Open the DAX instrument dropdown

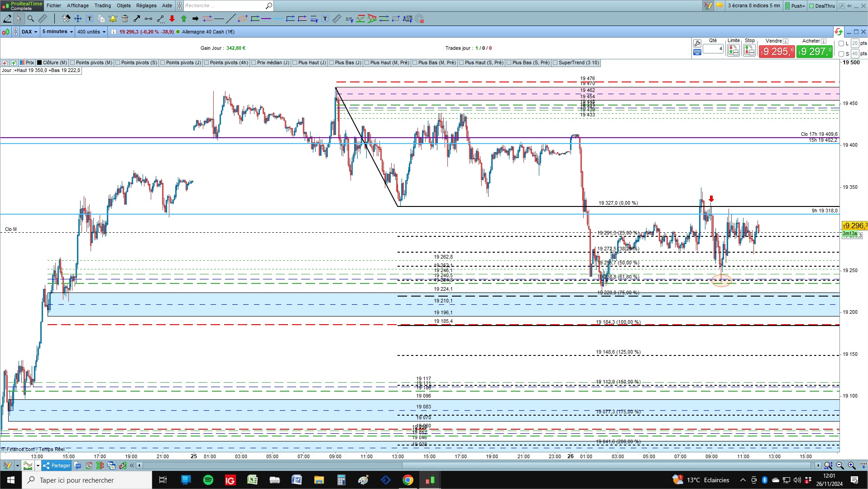point(29,32)
